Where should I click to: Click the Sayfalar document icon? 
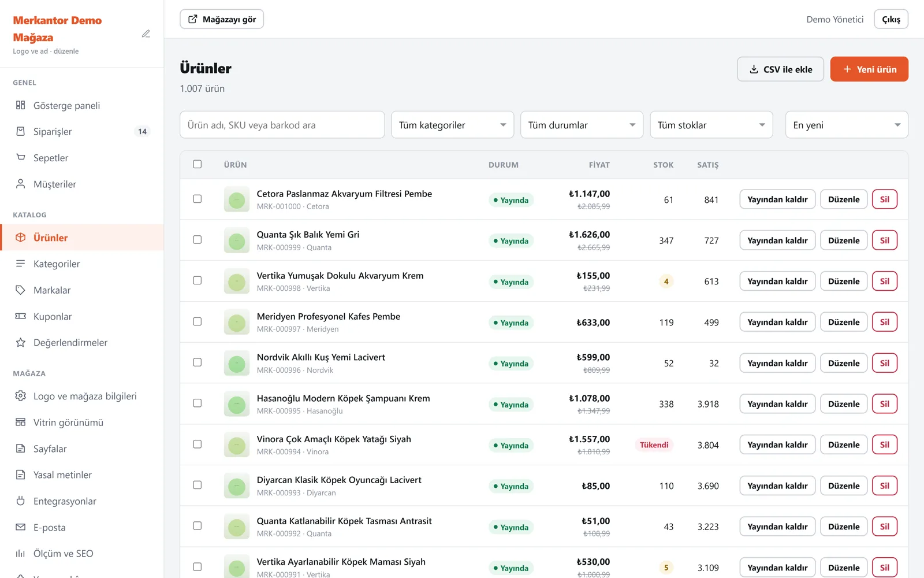point(21,449)
